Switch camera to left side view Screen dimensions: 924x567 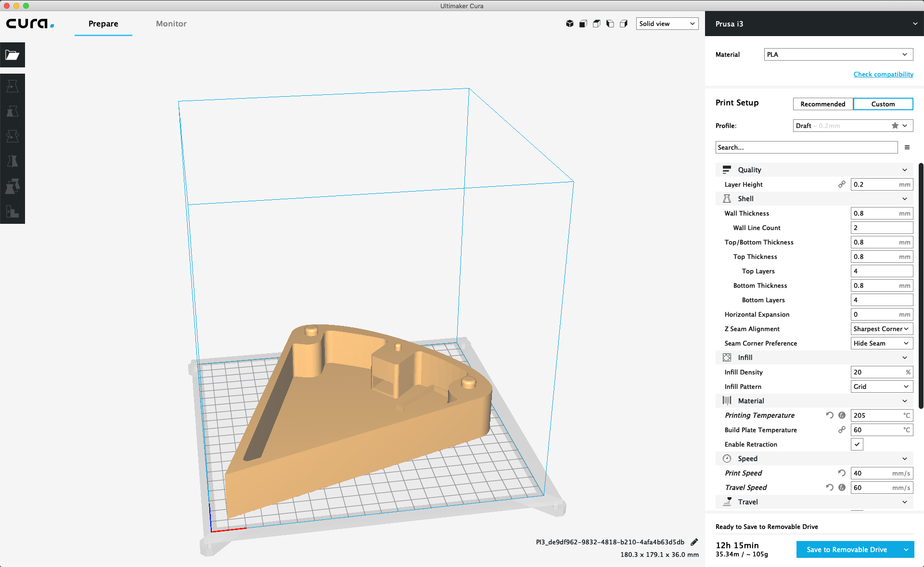click(x=610, y=24)
